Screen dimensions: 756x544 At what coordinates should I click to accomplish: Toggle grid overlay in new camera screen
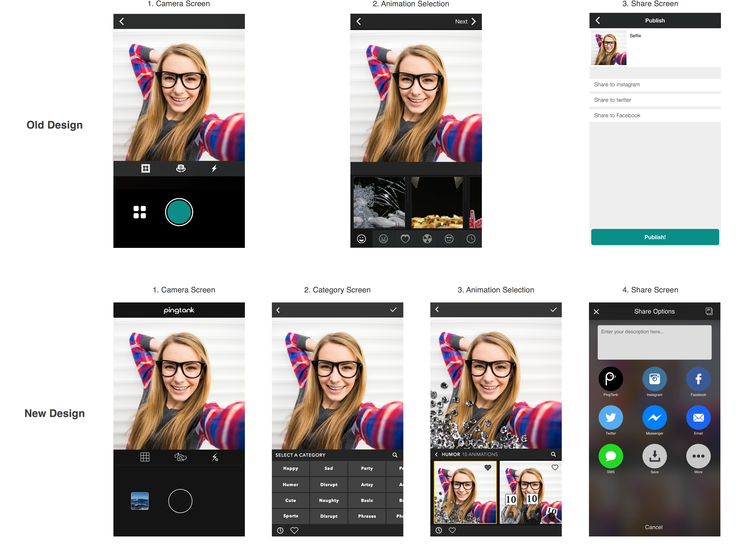click(x=145, y=457)
